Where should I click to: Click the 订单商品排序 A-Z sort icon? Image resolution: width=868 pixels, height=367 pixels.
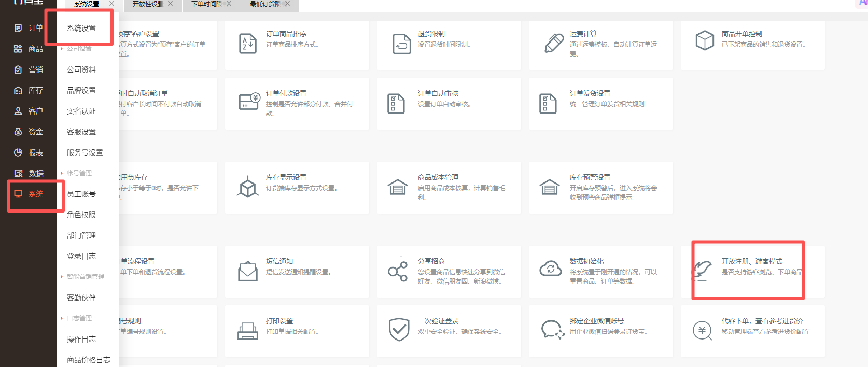click(x=248, y=44)
